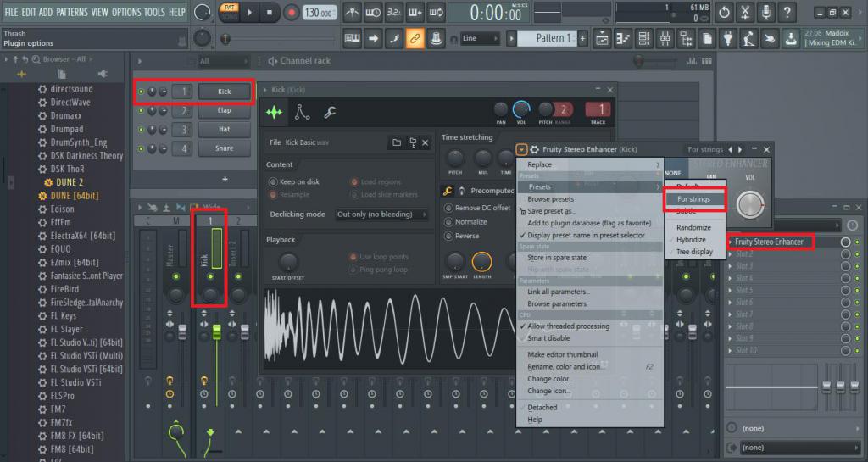Click the question mark help icon
The height and width of the screenshot is (462, 868).
point(787,12)
